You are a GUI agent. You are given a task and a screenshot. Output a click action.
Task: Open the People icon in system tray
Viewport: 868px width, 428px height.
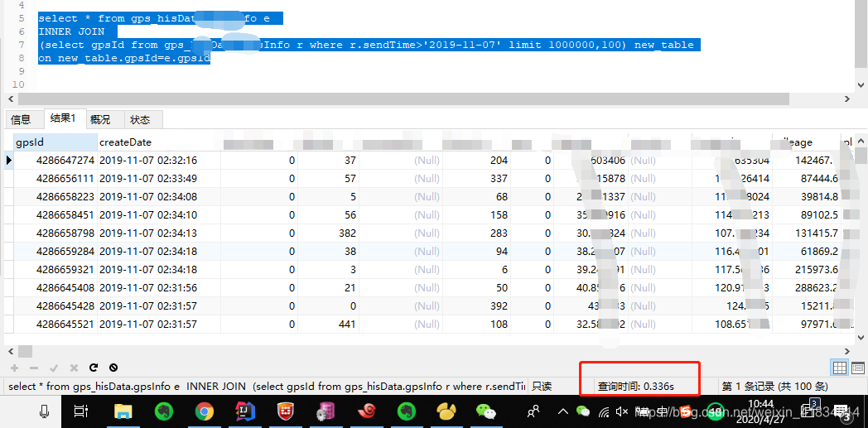(x=533, y=411)
